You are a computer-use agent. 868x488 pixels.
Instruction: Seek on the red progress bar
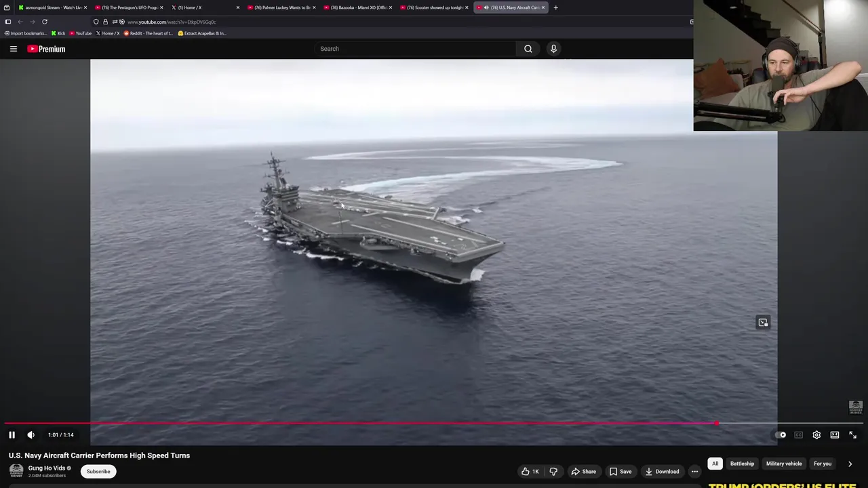[x=361, y=424]
